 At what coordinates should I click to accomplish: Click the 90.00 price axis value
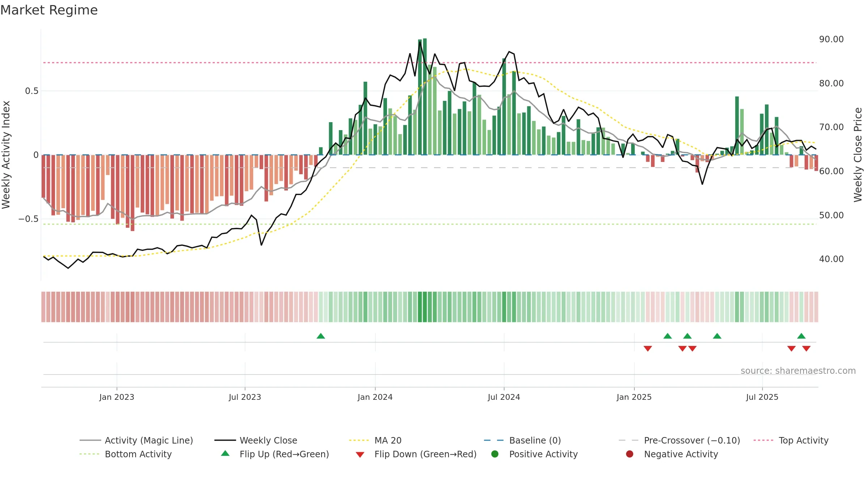(831, 39)
